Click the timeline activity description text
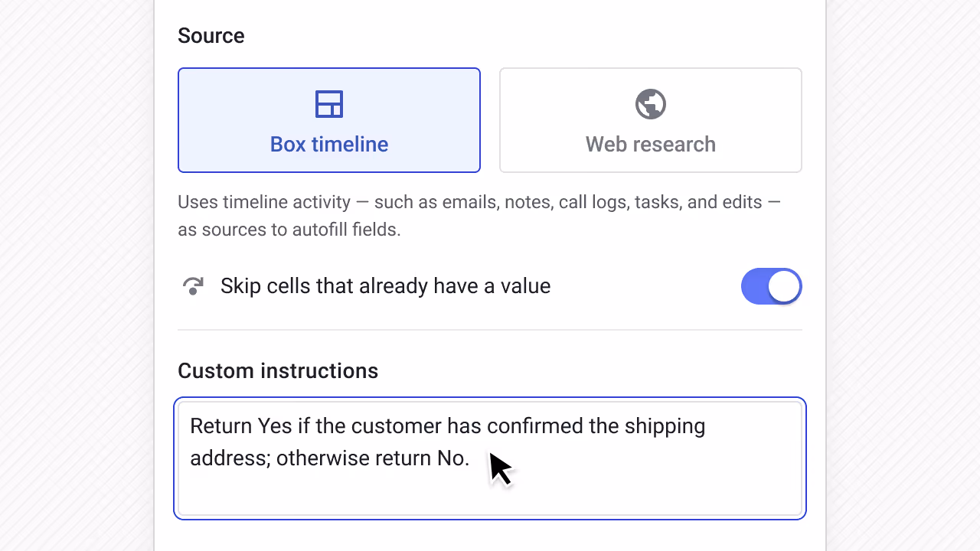 pos(479,216)
